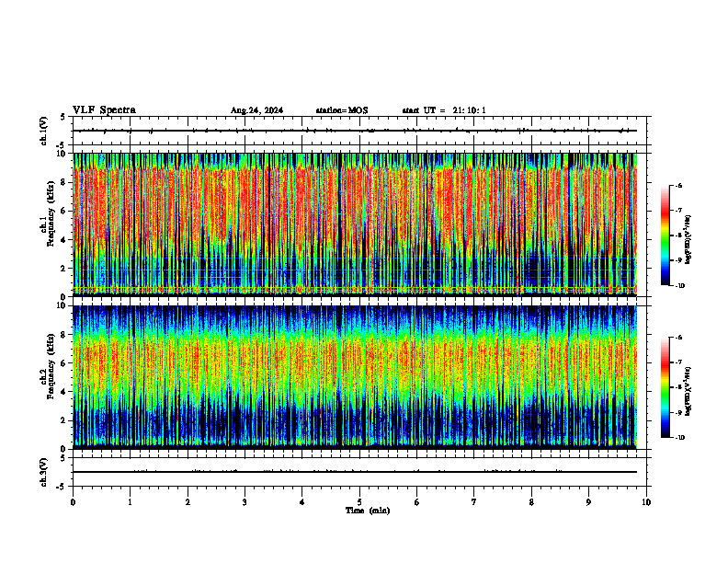Click the "start UT = 21:10: 1" label
Image resolution: width=728 pixels, height=563 pixels.
(x=444, y=110)
